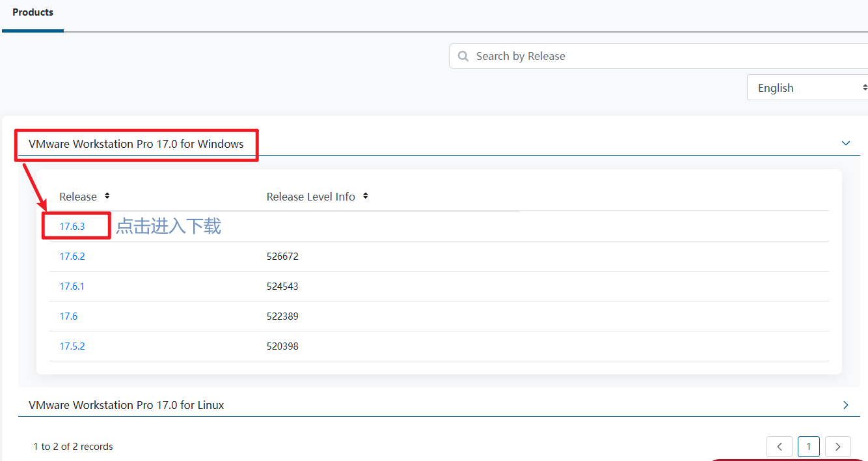Focus the Search by Release field
868x461 pixels.
click(658, 56)
